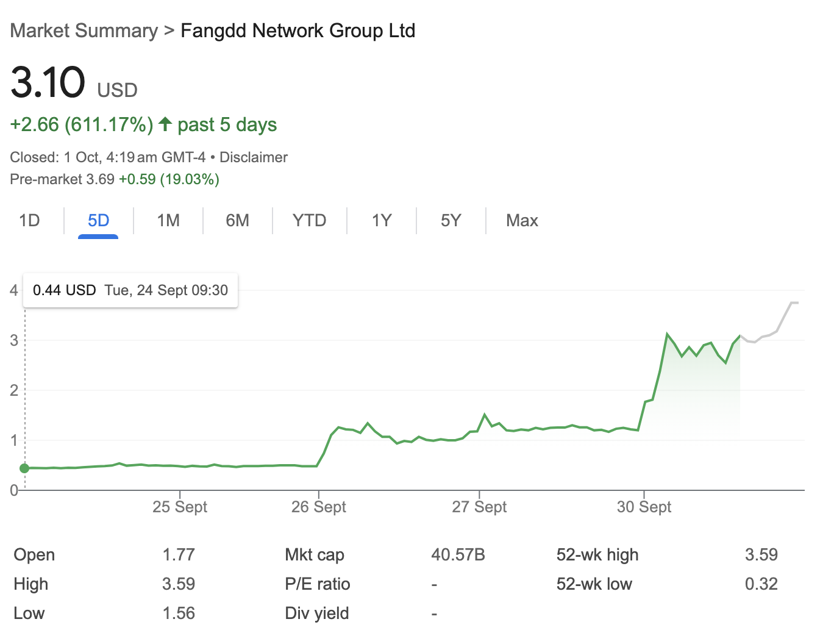The height and width of the screenshot is (644, 834).
Task: Switch to the 1M chart range
Action: tap(168, 220)
